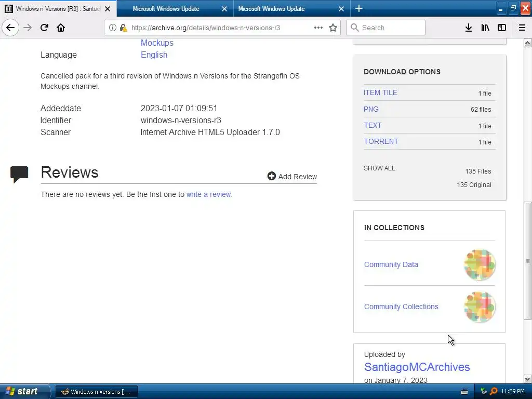Screen dimensions: 532x399
Task: Click the '135 Files' count text
Action: 478,171
